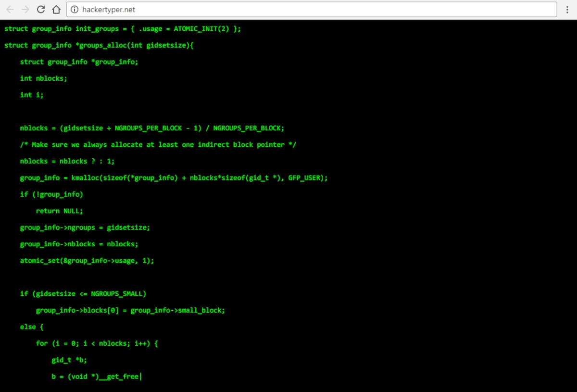The image size is (577, 392).
Task: Click the 'nblocks = nblocks ? : 1;' line
Action: (x=67, y=161)
